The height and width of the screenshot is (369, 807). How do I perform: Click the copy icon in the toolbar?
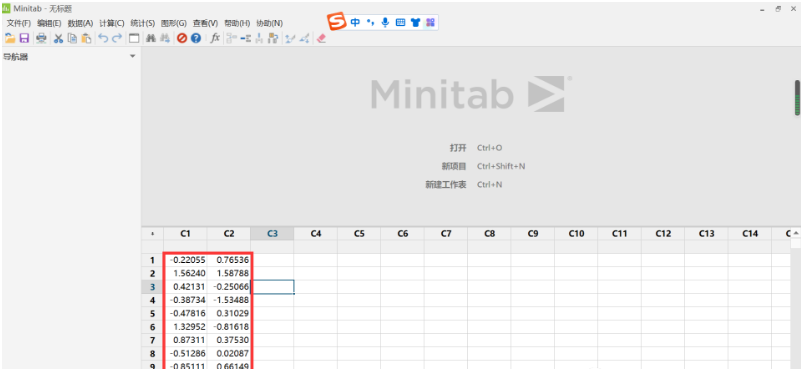point(72,38)
